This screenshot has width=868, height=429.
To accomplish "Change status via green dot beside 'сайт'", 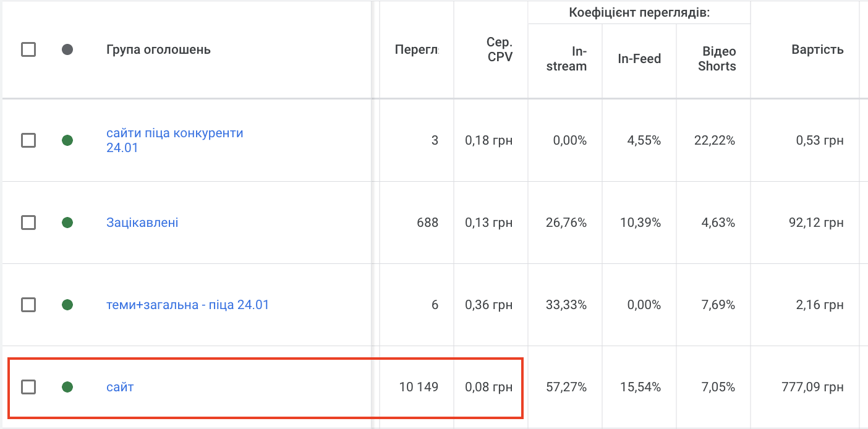I will (x=67, y=387).
